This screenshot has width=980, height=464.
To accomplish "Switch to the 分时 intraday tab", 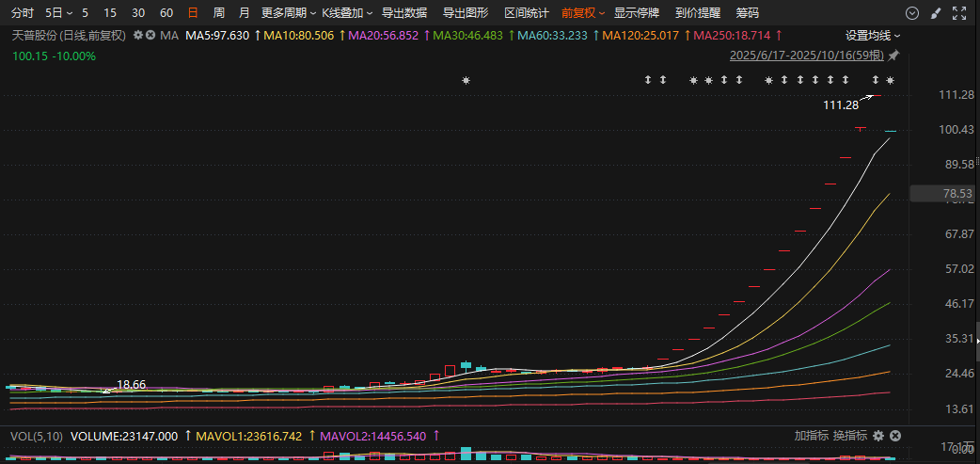I will (x=22, y=13).
